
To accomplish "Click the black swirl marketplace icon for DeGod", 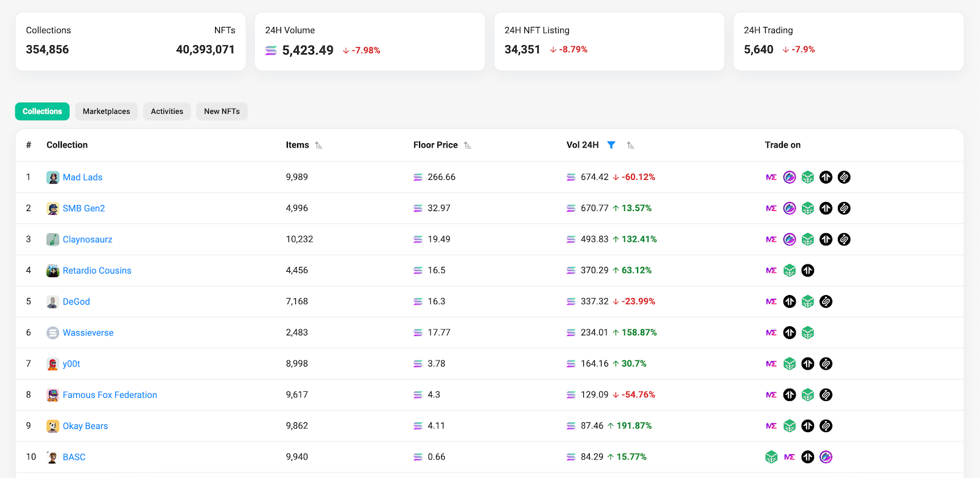I will point(826,302).
